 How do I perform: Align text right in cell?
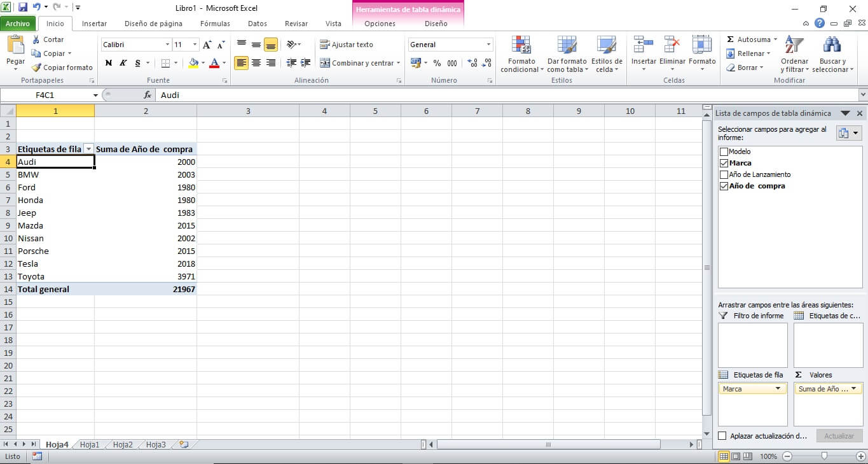point(271,62)
